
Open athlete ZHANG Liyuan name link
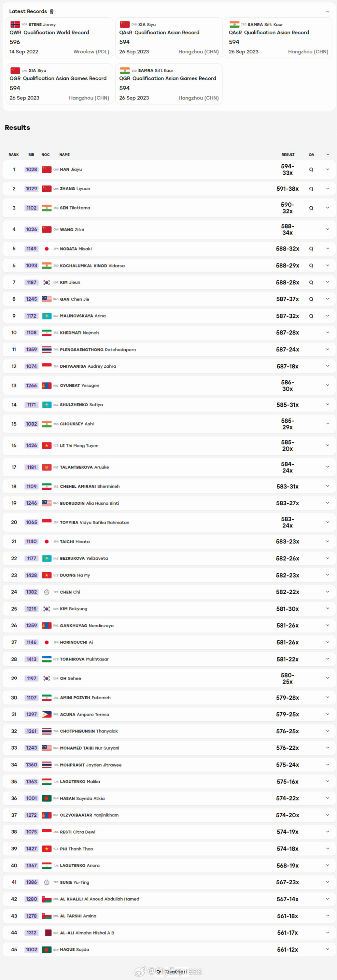coord(75,189)
